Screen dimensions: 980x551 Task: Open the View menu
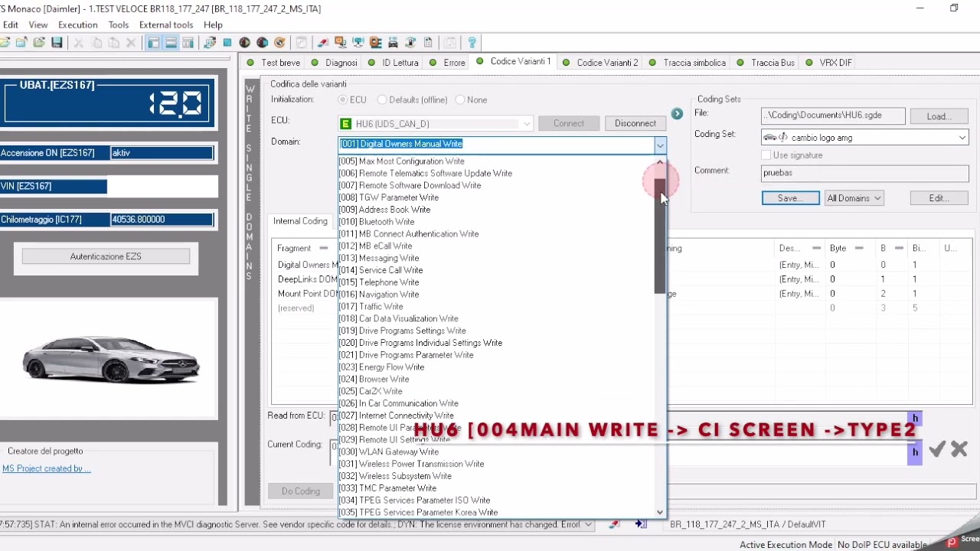coord(38,24)
